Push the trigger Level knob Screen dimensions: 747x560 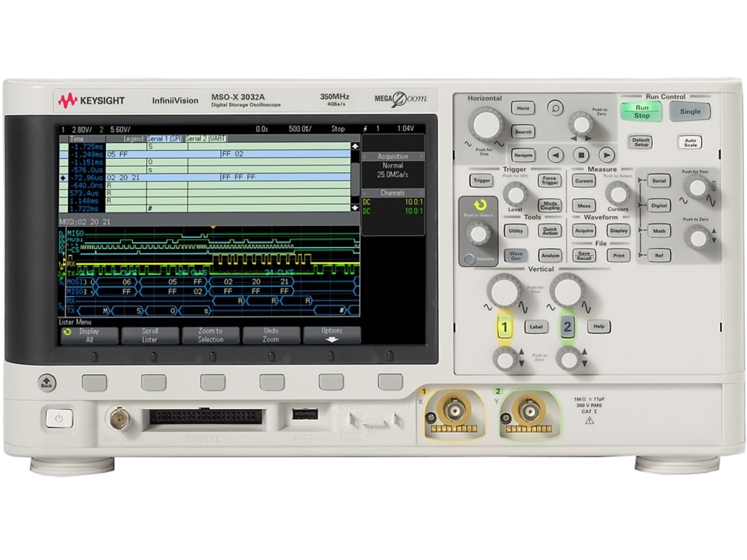(515, 195)
